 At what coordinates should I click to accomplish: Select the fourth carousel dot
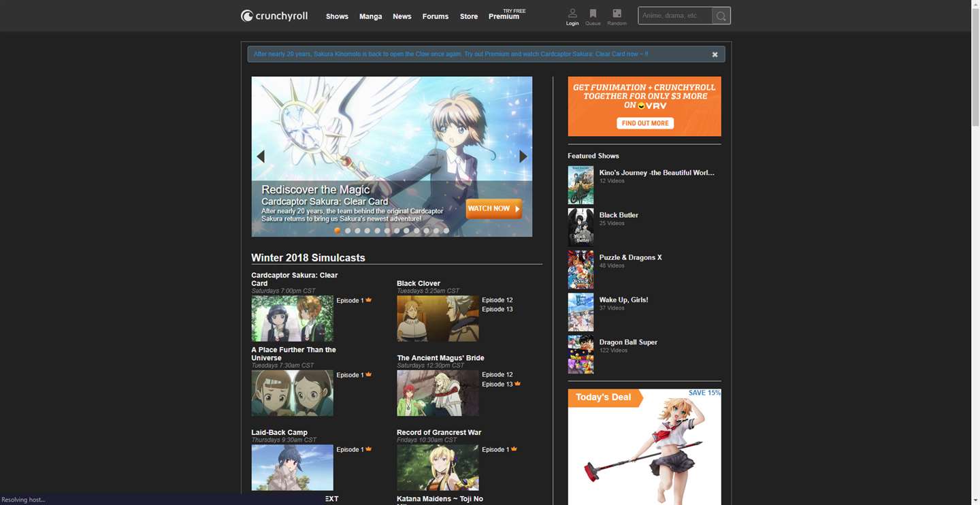pos(367,231)
